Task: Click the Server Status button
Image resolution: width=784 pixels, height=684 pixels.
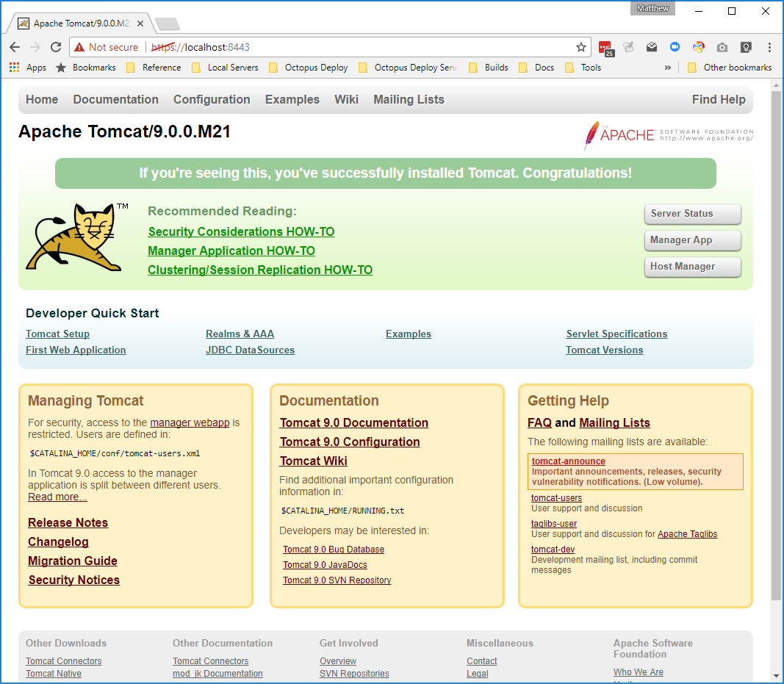Action: 691,214
